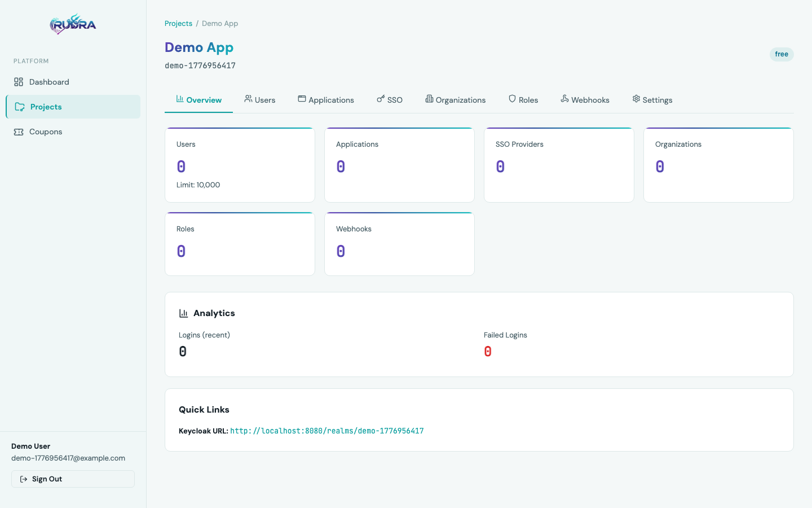Screen dimensions: 812x508
Task: Click the Roles shield icon
Action: pyautogui.click(x=513, y=99)
